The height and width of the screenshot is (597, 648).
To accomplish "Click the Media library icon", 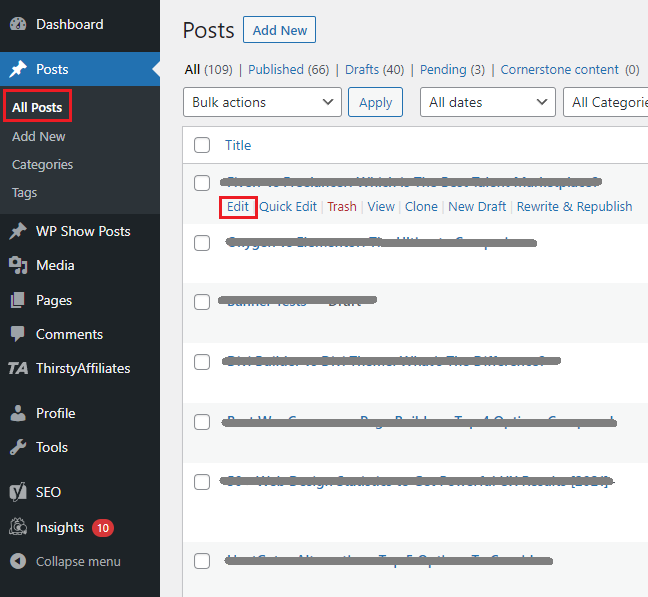I will coord(18,265).
